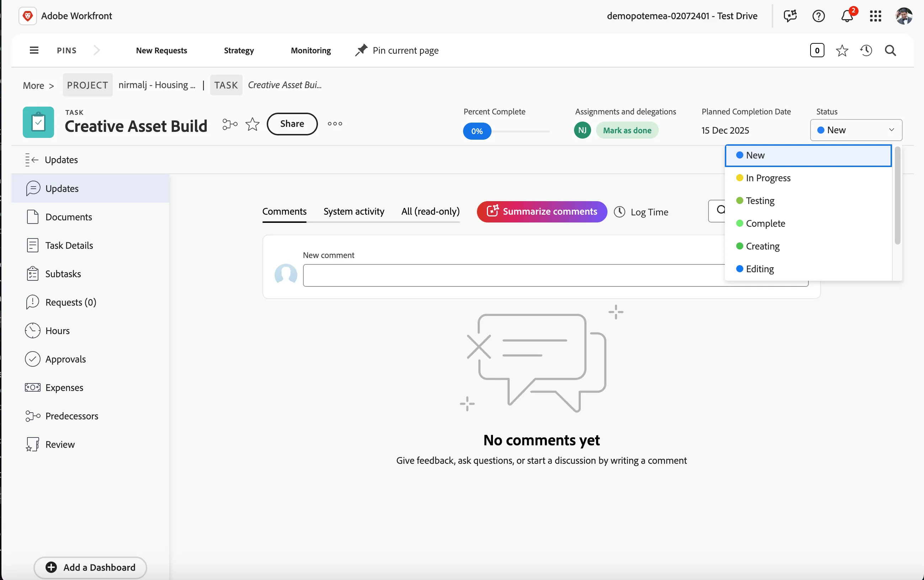Select In Progress status option
This screenshot has height=580, width=924.
[808, 178]
